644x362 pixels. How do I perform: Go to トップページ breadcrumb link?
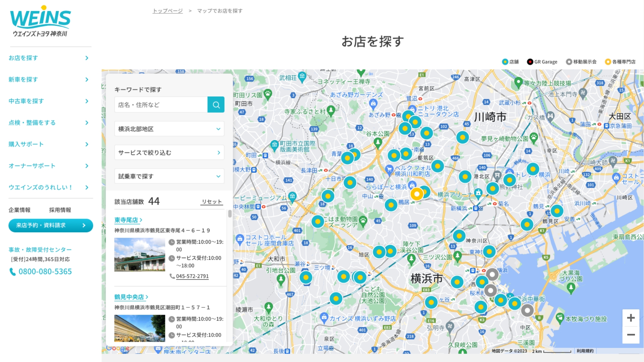tap(168, 11)
